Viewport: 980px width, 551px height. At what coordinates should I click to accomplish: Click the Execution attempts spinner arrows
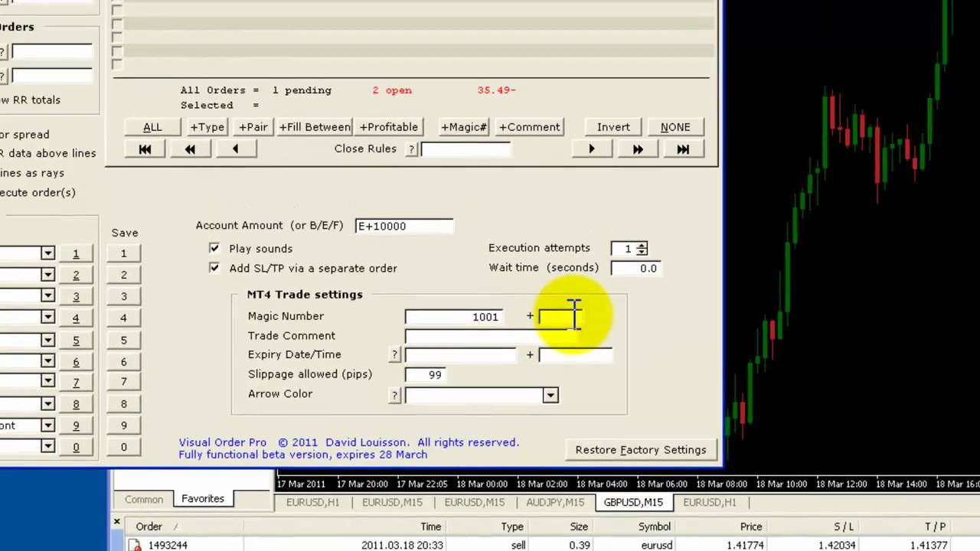point(642,248)
